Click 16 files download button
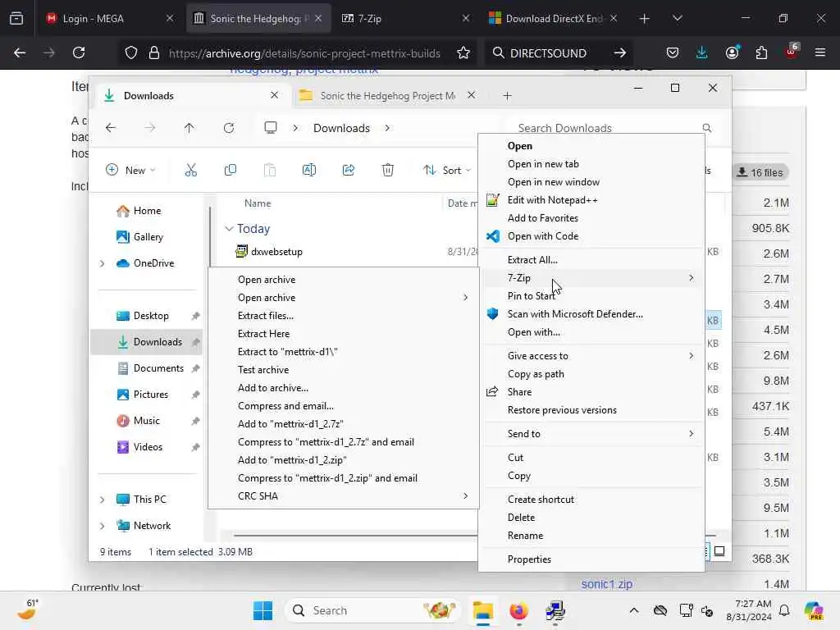 coord(760,172)
